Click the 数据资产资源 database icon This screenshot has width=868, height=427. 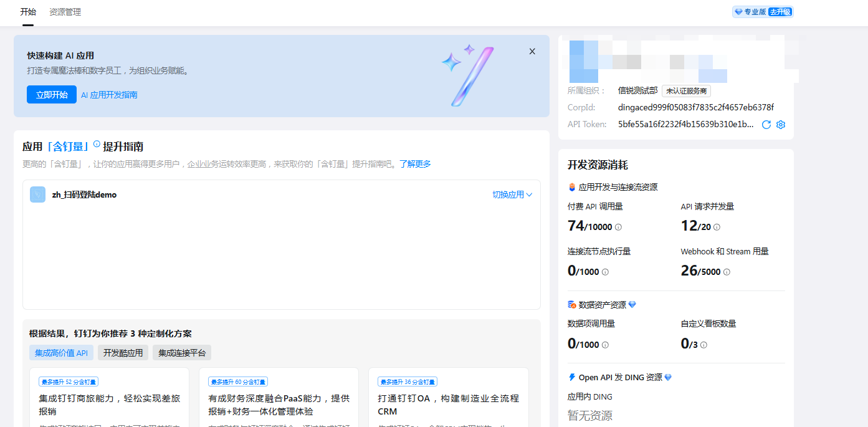point(572,305)
